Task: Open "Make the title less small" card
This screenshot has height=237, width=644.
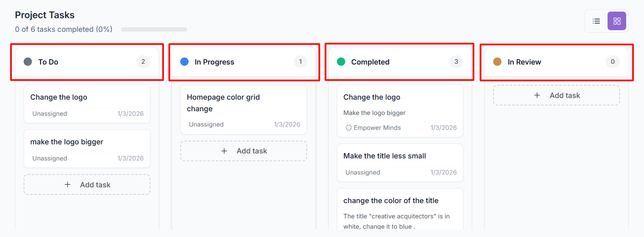Action: tap(400, 163)
